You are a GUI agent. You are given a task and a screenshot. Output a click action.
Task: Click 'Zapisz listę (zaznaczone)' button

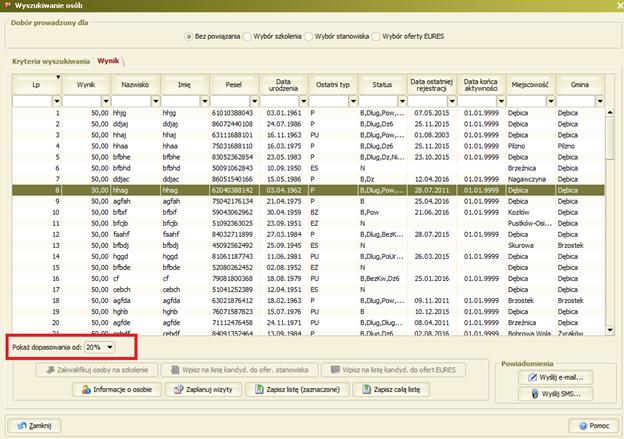(x=297, y=389)
